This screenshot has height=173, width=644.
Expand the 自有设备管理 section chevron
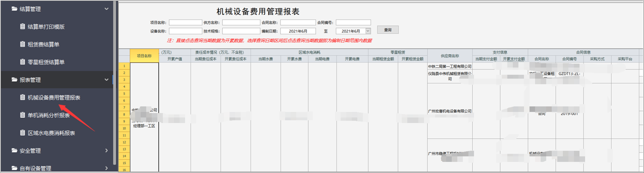tap(107, 168)
